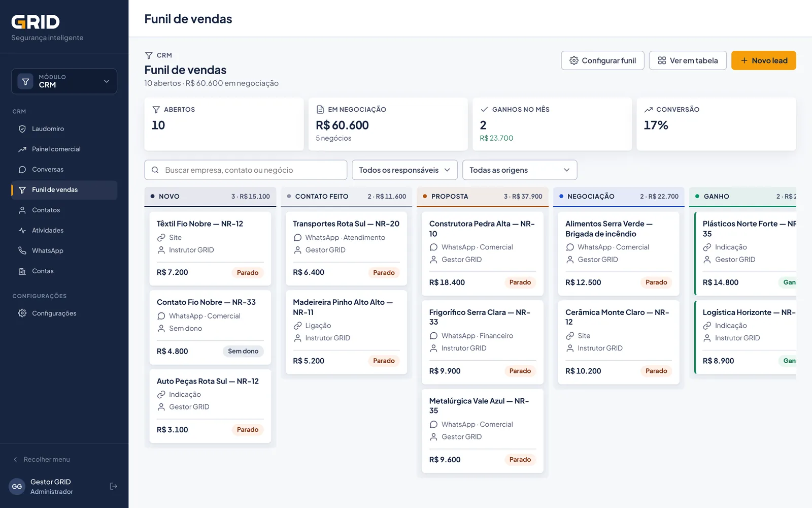Click Configurar funil button
812x508 pixels.
pos(603,60)
